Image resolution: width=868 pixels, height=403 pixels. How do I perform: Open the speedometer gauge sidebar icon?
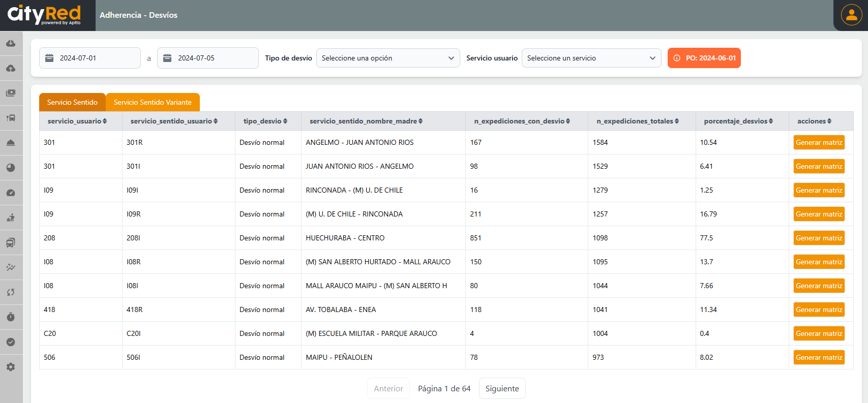point(11,193)
